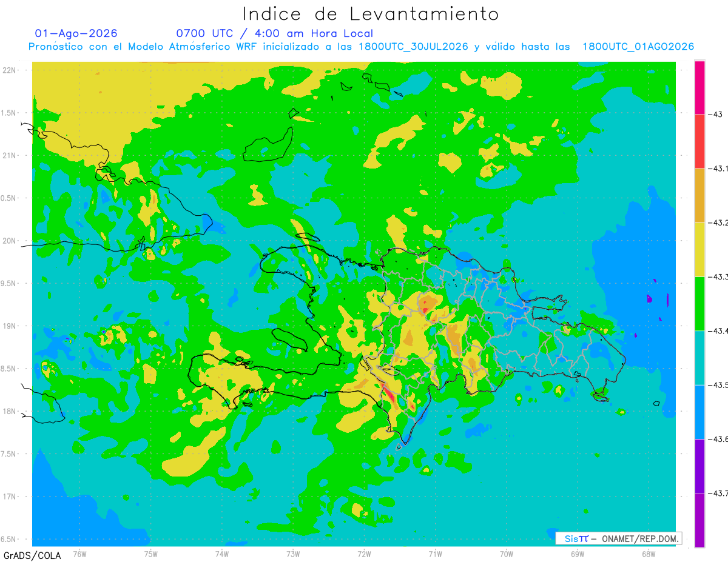Viewport: 728px width, 562px height.
Task: Select the yellow legend swatch above -43.3
Action: point(699,249)
